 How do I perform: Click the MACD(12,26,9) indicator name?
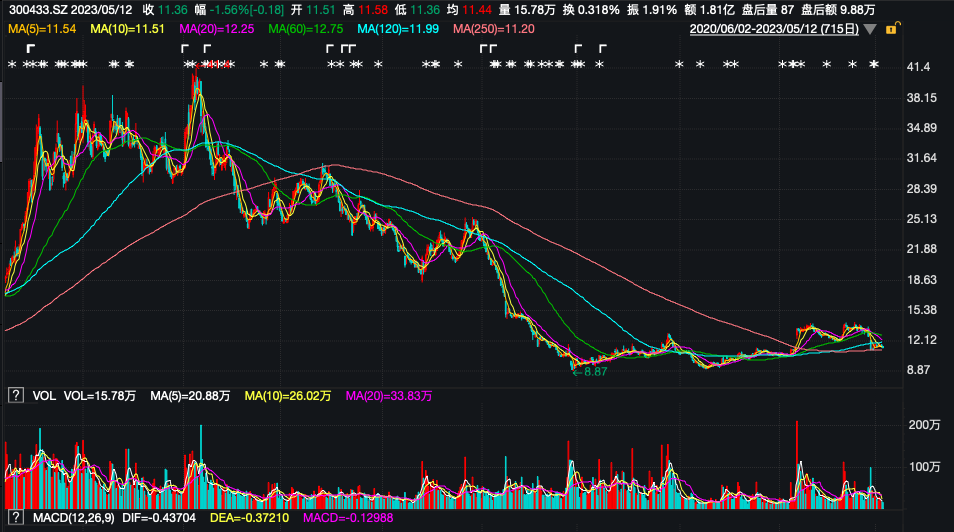click(x=73, y=516)
